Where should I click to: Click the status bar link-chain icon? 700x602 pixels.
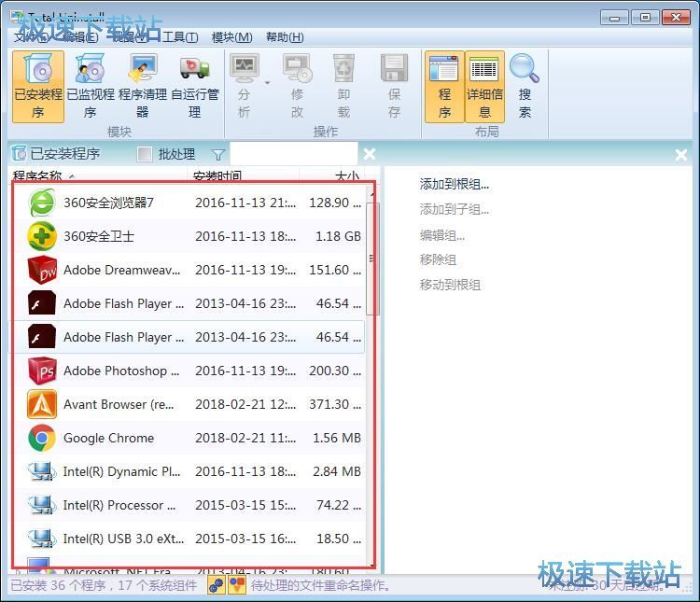(x=217, y=585)
